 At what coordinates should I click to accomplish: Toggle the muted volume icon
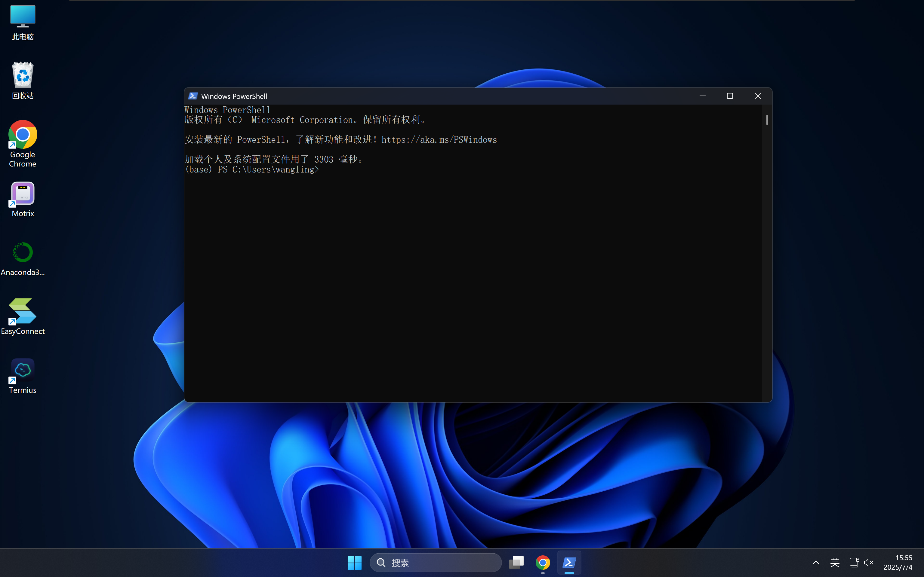(x=869, y=563)
